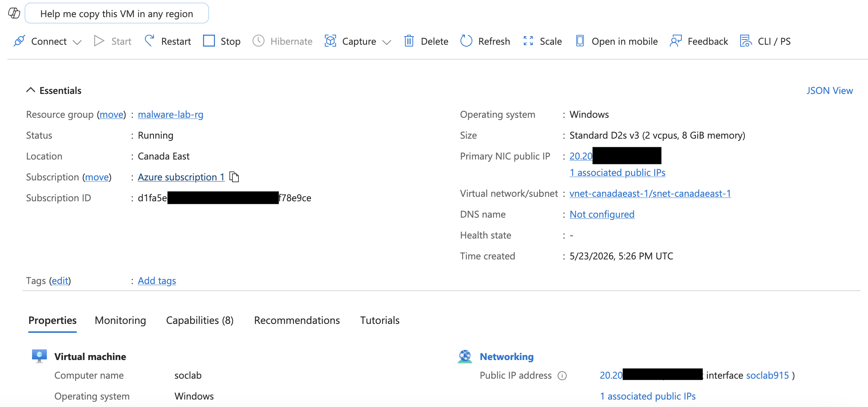Switch to the Properties tab

tap(53, 321)
